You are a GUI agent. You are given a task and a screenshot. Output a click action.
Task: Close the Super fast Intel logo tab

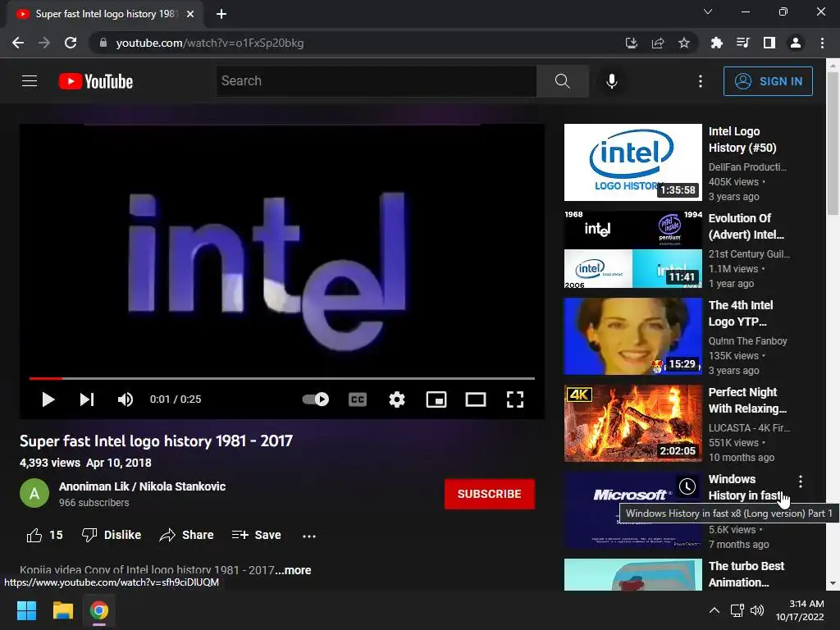coord(190,14)
